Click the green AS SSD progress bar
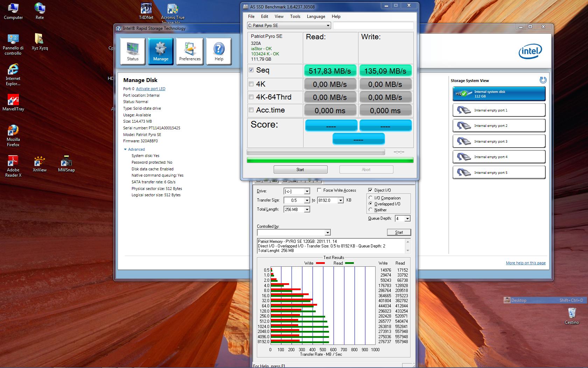Image resolution: width=588 pixels, height=368 pixels. (x=330, y=160)
